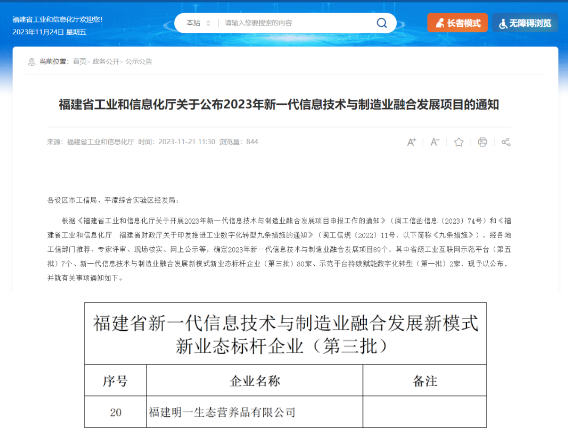Click 福建明一生态营养品有限公司 cell

pyautogui.click(x=255, y=412)
